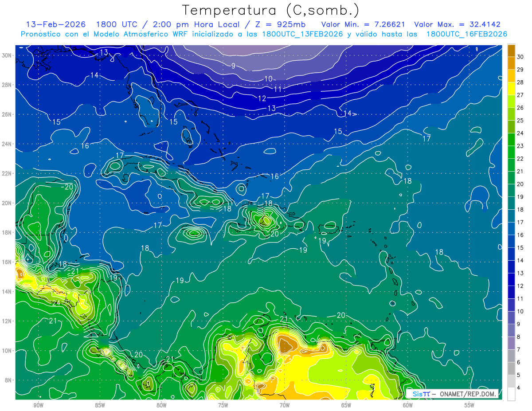Image resolution: width=532 pixels, height=411 pixels.
Task: Click the '14N' latitude axis label
Action: coord(7,292)
